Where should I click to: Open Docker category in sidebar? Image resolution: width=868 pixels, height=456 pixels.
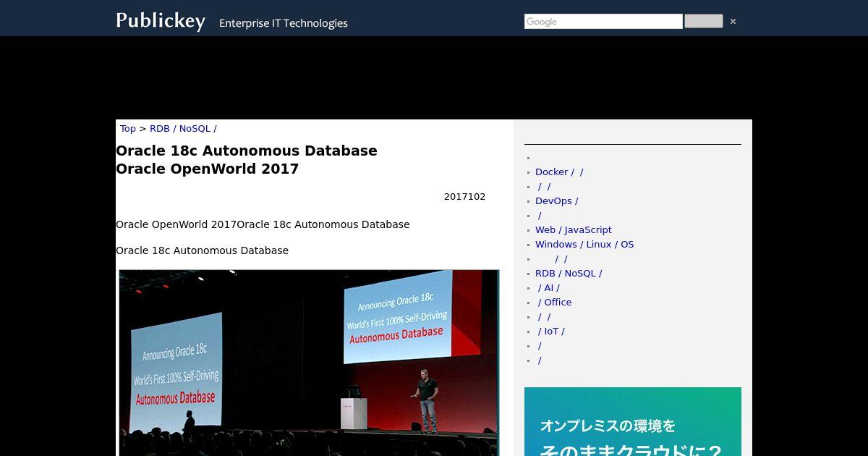point(559,172)
